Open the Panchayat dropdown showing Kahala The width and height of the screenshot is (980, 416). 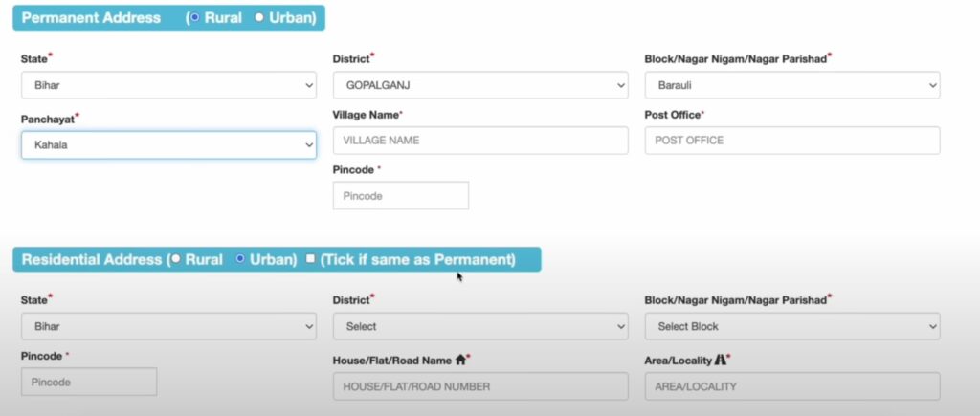[x=168, y=145]
